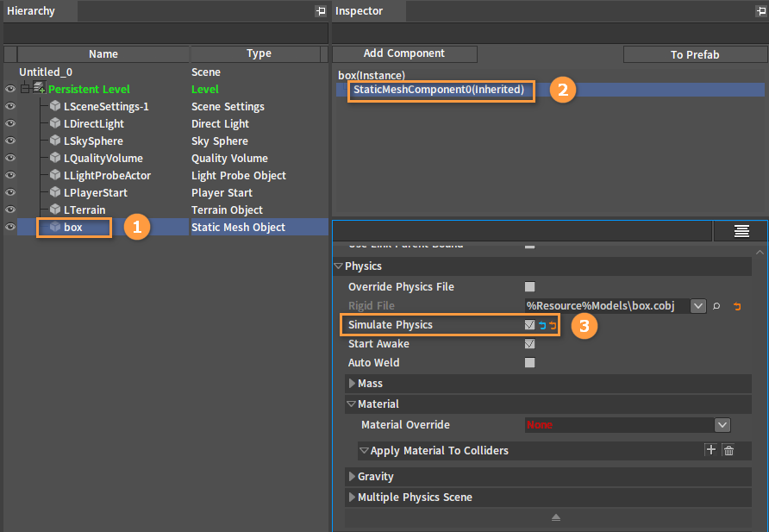Pin the Hierarchy panel

coord(321,11)
